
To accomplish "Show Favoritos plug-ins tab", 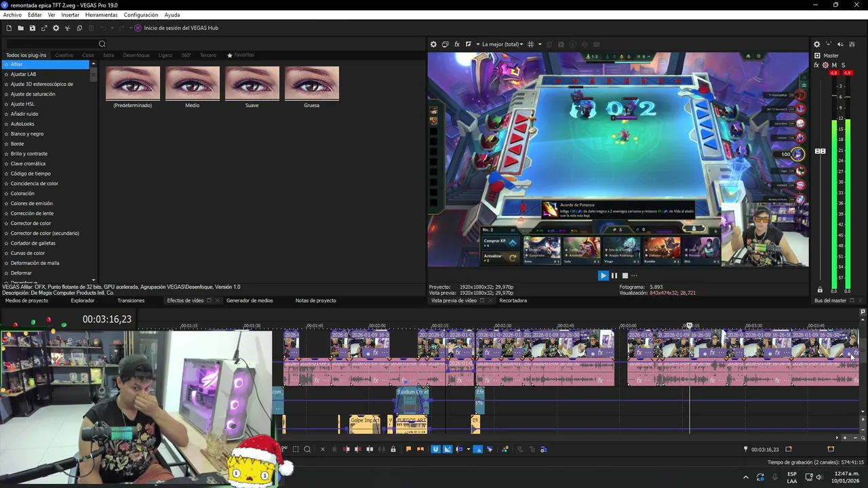I will (241, 55).
